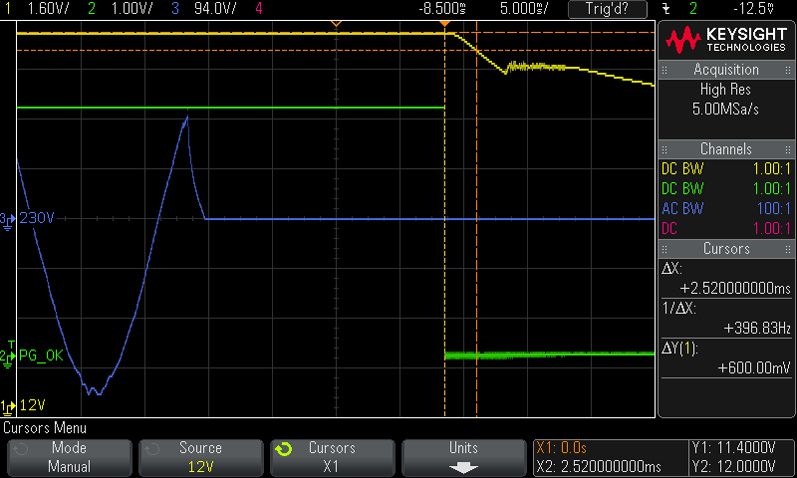Click the 5.00MSa/s sample rate

pos(725,109)
